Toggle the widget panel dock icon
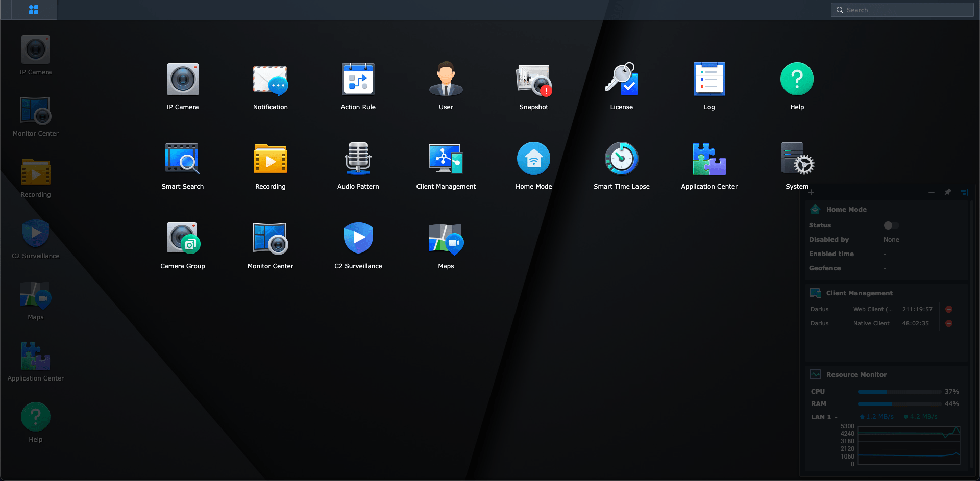This screenshot has height=481, width=980. coord(964,192)
